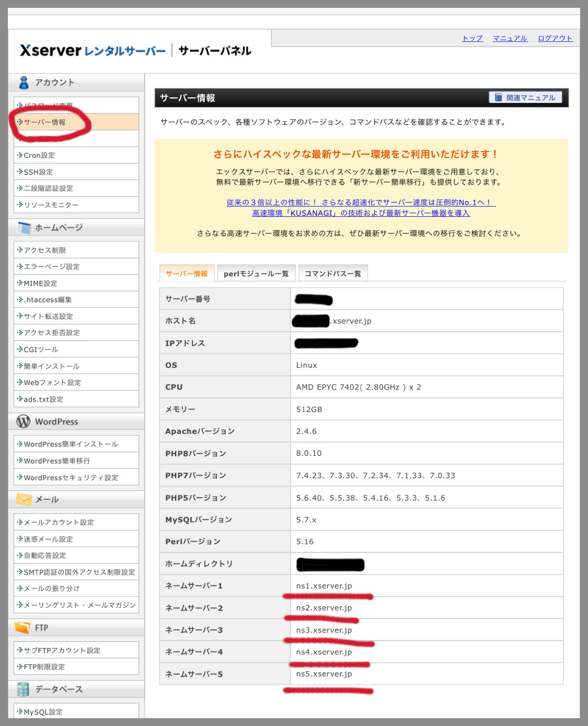This screenshot has width=588, height=726.
Task: Click the アカウント section person icon
Action: pos(24,83)
